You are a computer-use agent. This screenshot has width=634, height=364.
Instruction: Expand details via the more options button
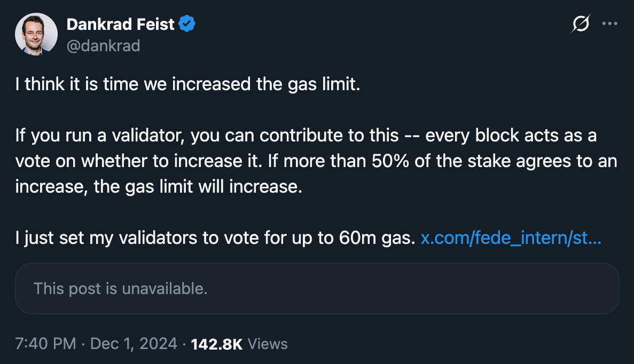[x=609, y=23]
